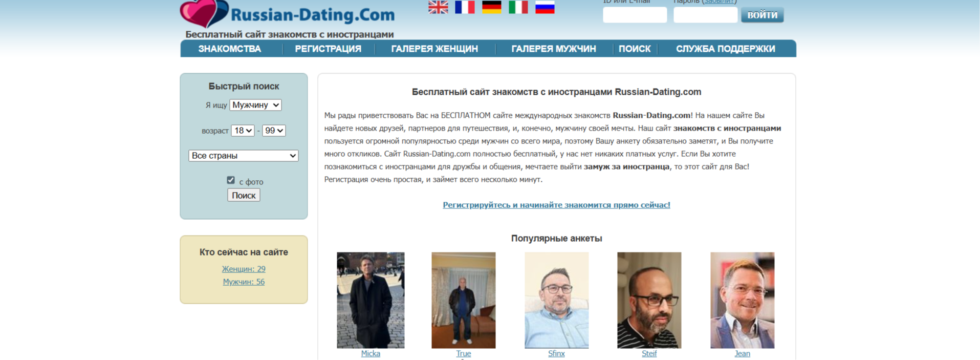The image size is (980, 360).
Task: Click the Поиск button in quick search
Action: [244, 195]
